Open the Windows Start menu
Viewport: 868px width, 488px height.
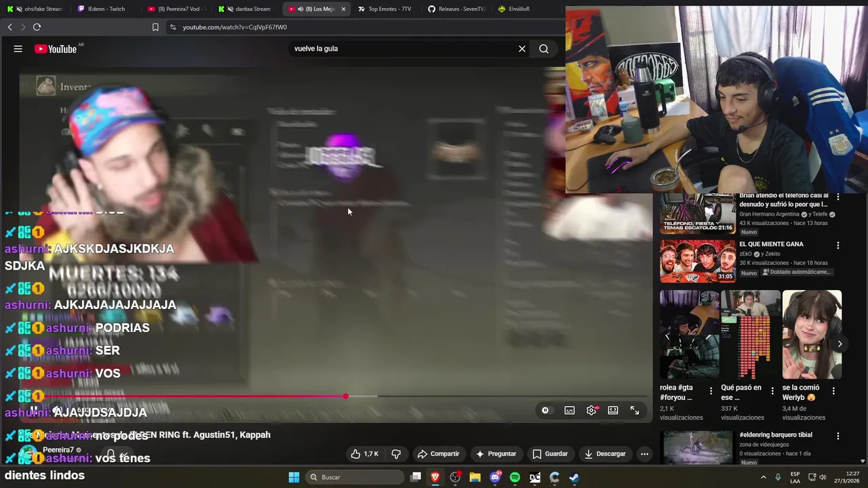[x=294, y=477]
